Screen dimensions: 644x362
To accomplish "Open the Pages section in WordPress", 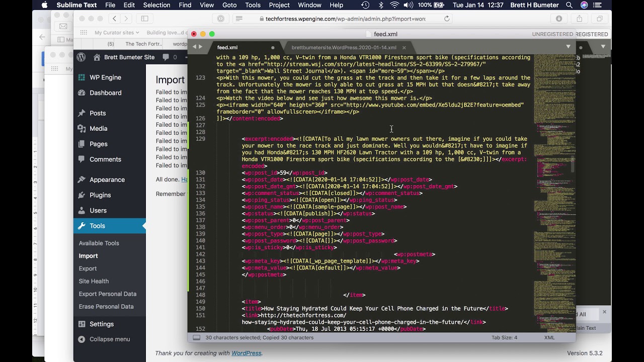I will (x=99, y=144).
